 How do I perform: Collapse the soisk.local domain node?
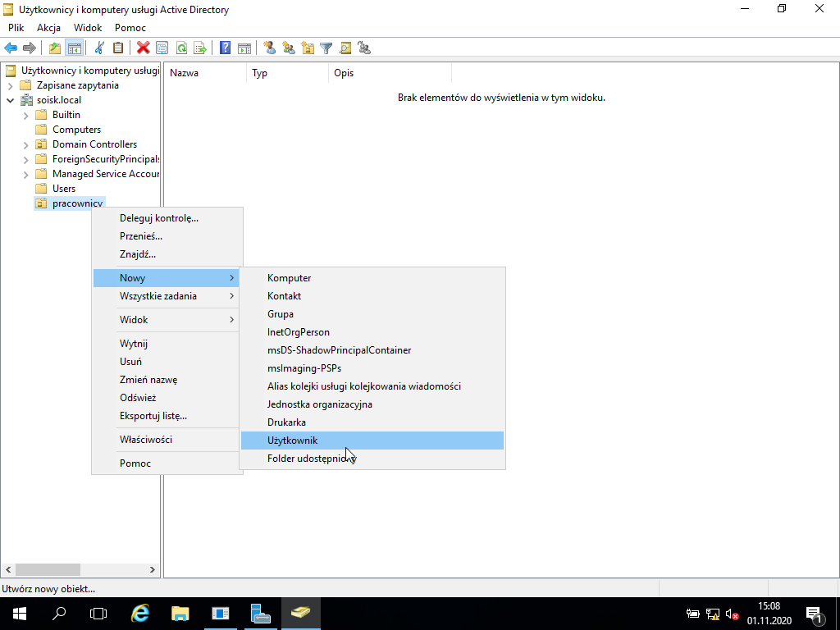[10, 100]
